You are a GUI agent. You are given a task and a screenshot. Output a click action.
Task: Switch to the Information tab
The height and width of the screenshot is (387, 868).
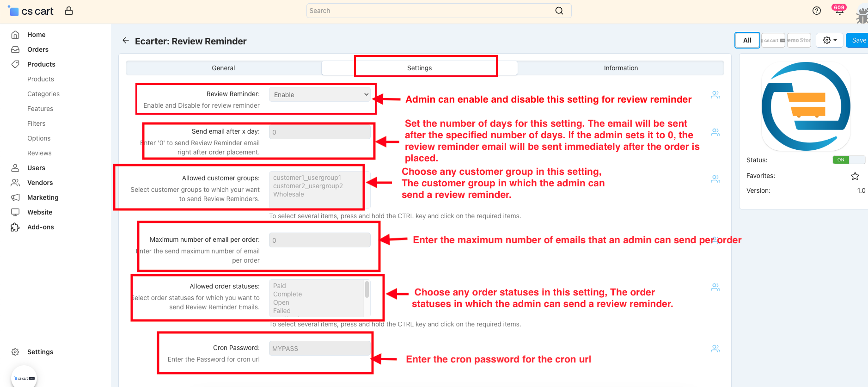coord(620,68)
